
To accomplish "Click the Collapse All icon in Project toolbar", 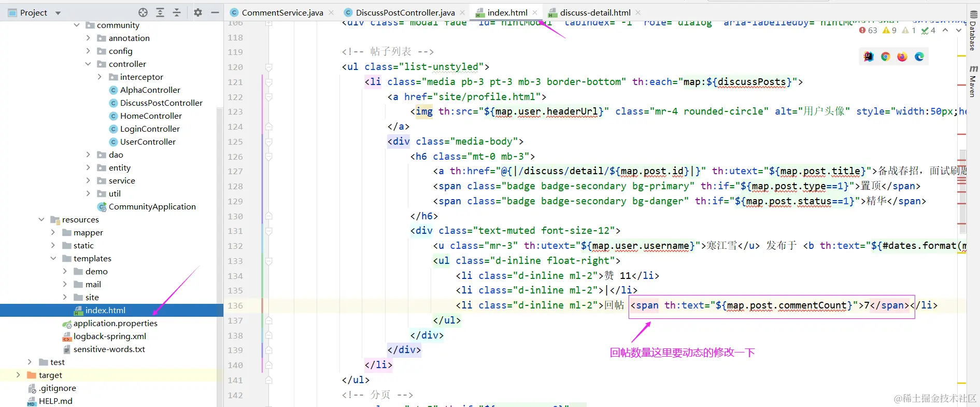I will click(177, 12).
